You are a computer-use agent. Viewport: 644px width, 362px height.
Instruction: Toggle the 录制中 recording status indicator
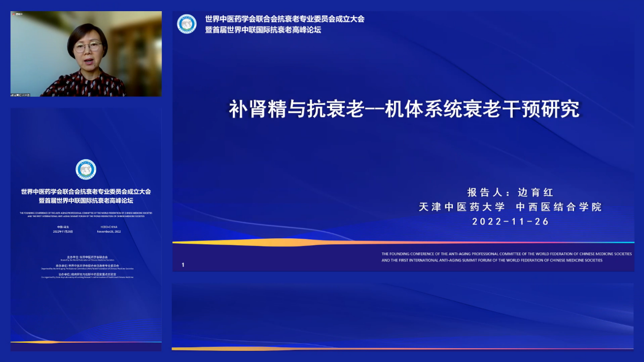pos(18,14)
